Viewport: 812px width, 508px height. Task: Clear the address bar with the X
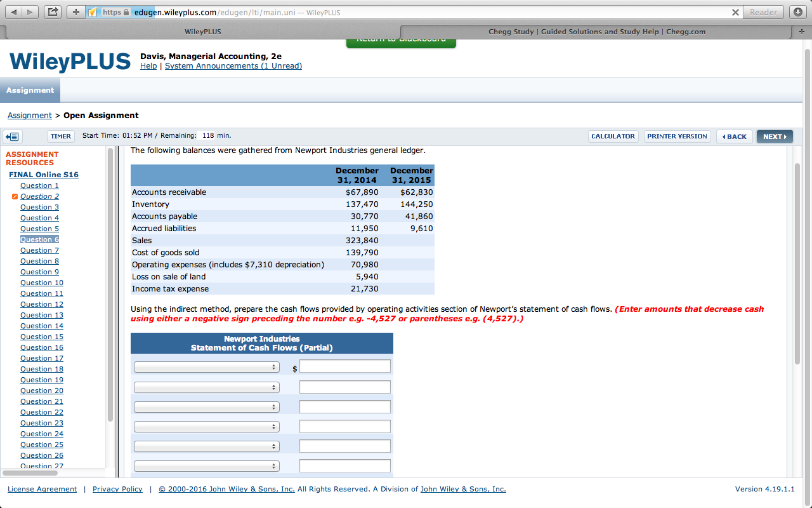(x=735, y=12)
